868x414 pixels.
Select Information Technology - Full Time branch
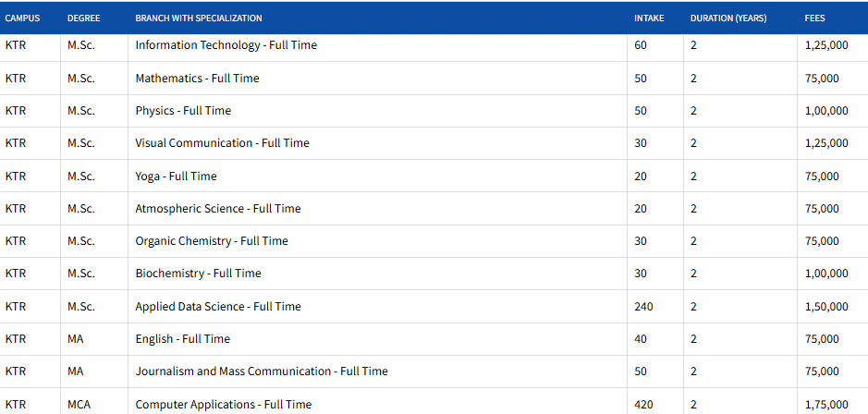pos(226,45)
